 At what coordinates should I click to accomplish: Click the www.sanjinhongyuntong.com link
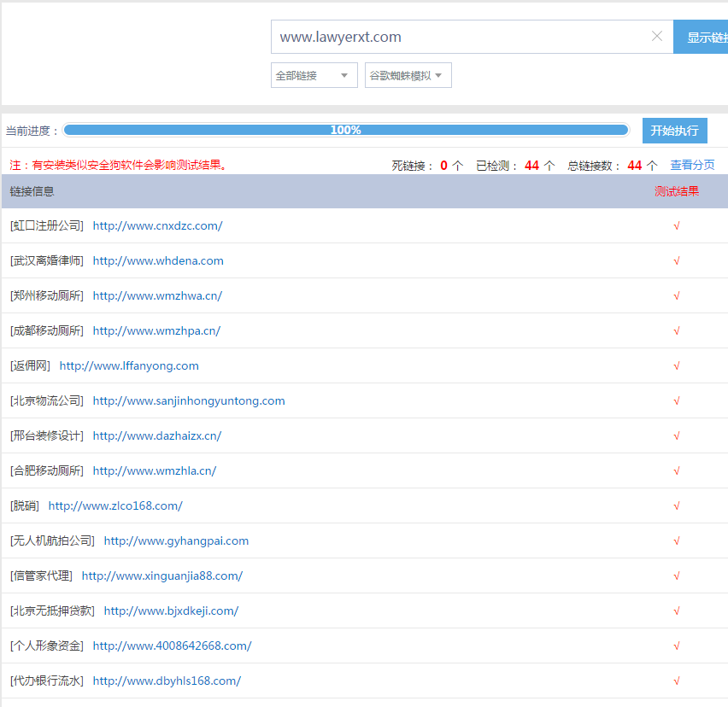(x=188, y=400)
